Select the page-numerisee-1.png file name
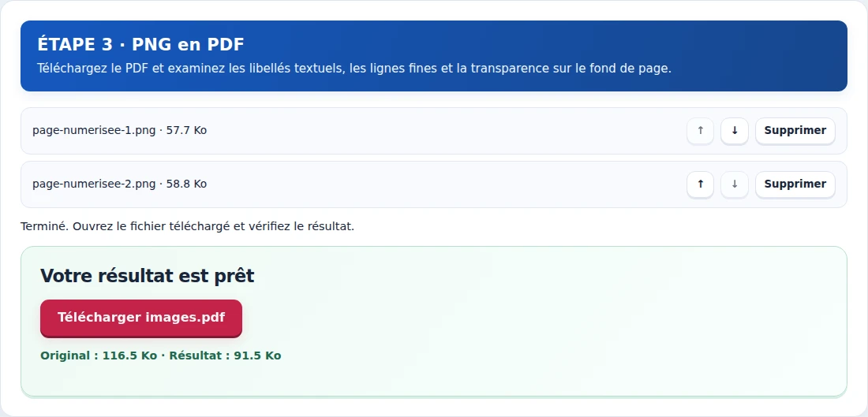The width and height of the screenshot is (868, 417). pos(94,131)
